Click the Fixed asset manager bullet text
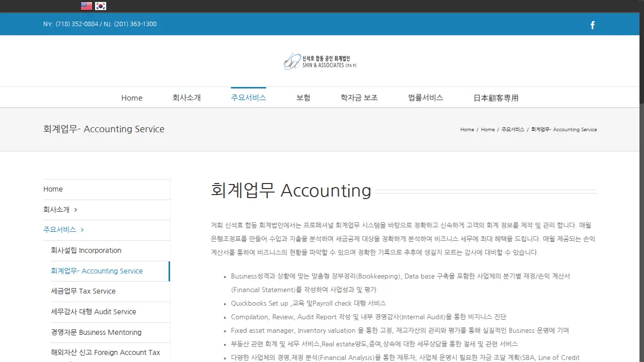Screen dimensions: 644x362 400,330
